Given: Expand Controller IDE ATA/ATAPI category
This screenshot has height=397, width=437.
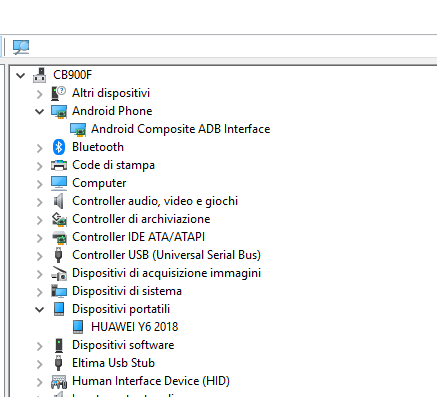Looking at the screenshot, I should [40, 238].
